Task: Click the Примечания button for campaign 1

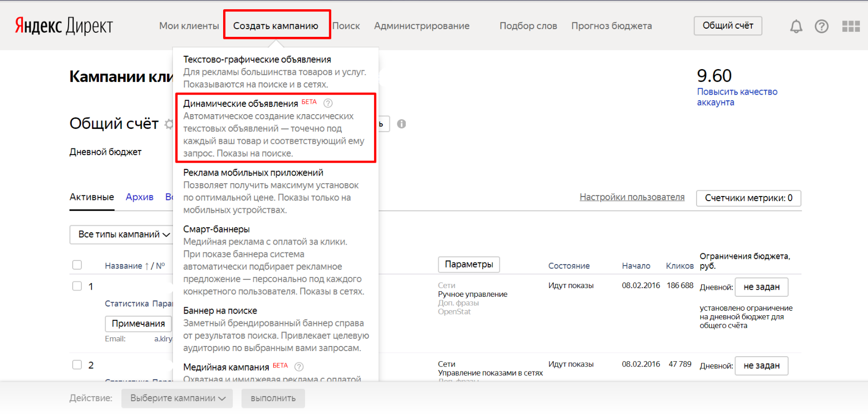Action: 138,323
